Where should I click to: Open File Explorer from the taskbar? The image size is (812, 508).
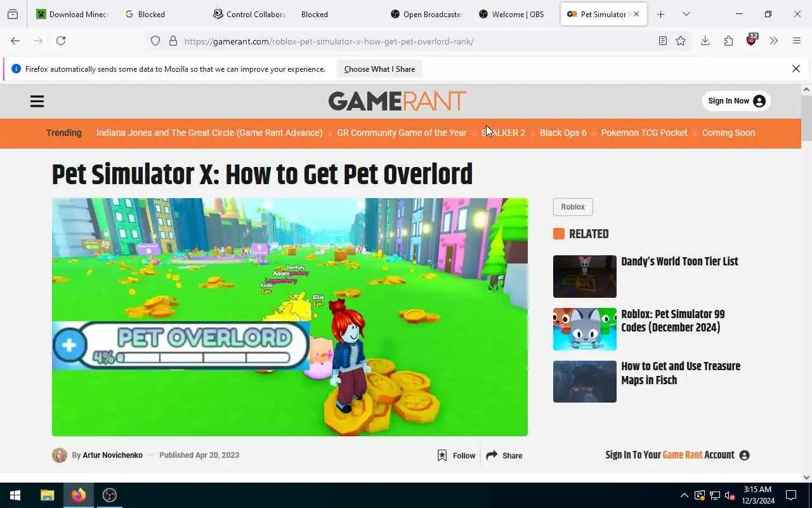point(48,495)
